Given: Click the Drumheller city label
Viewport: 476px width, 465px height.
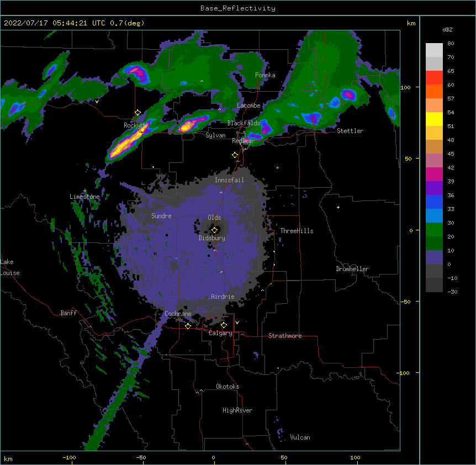Looking at the screenshot, I should pos(352,269).
